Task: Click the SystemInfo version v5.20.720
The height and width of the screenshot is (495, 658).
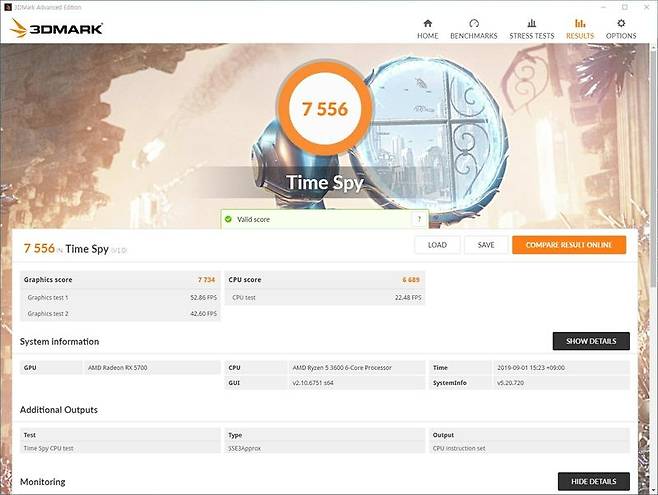Action: pos(510,383)
